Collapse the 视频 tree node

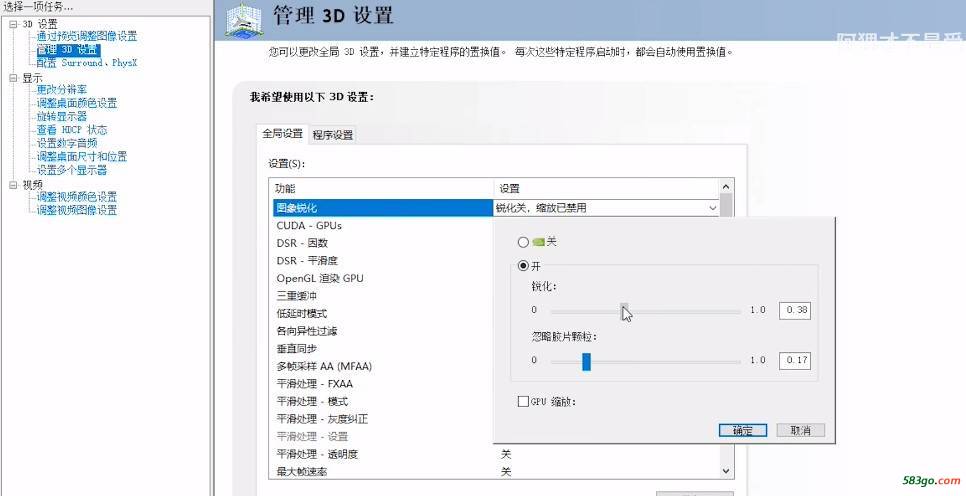14,184
